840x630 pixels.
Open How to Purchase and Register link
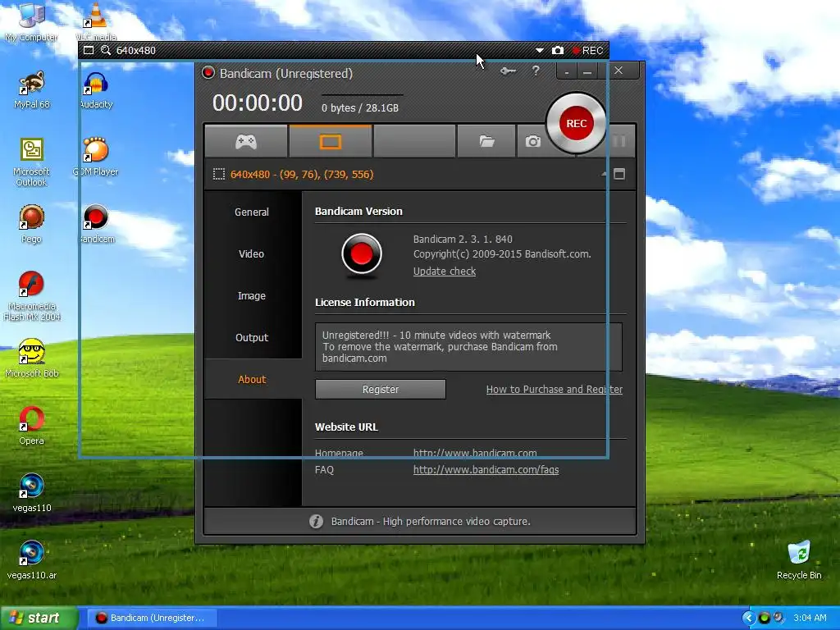555,390
